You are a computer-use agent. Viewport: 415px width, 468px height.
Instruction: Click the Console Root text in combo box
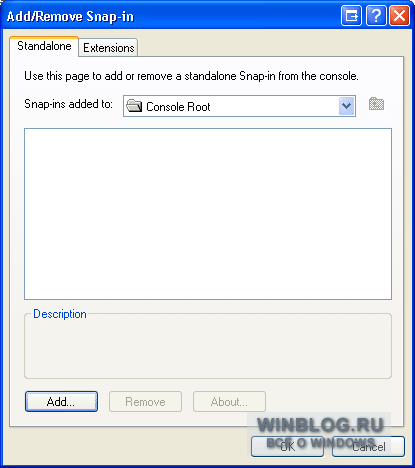178,107
